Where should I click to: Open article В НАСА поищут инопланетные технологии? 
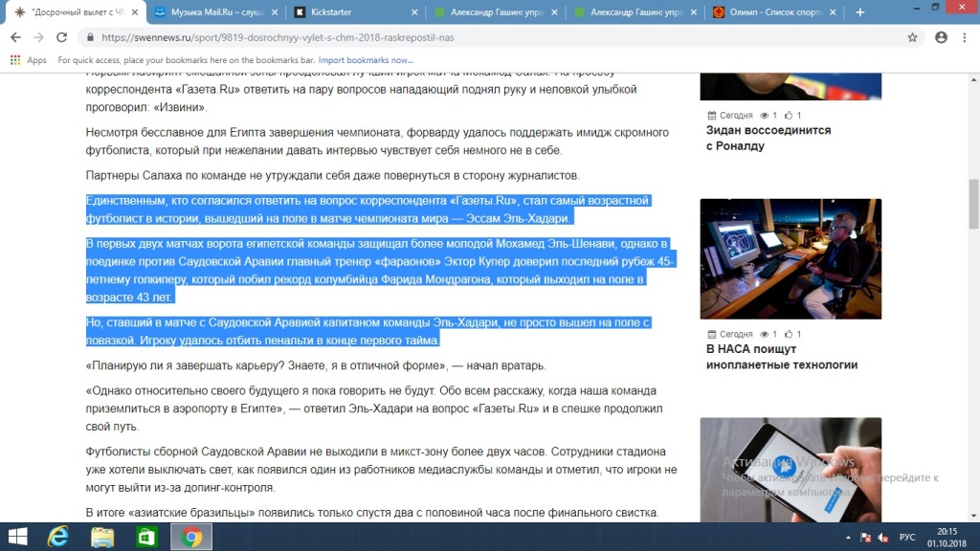click(x=781, y=357)
